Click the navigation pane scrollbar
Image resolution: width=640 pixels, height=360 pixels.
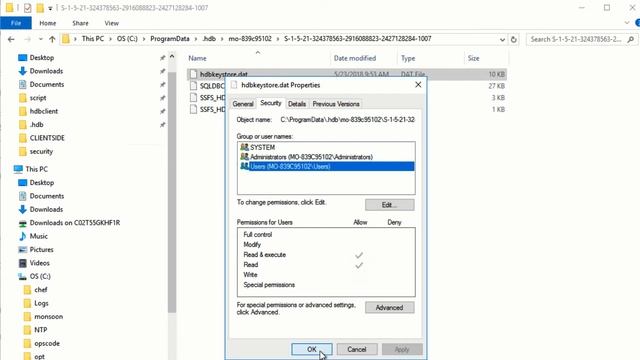click(172, 192)
